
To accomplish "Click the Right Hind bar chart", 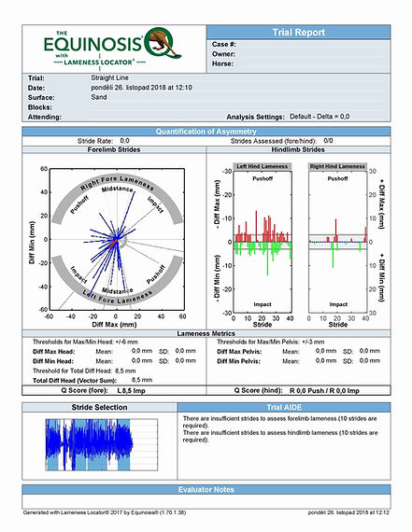I will (338, 242).
